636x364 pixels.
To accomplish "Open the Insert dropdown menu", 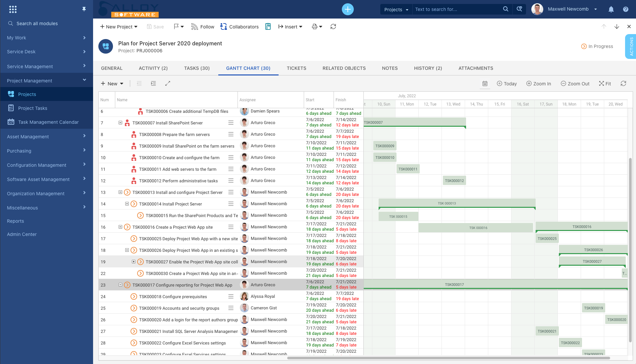I will (290, 26).
